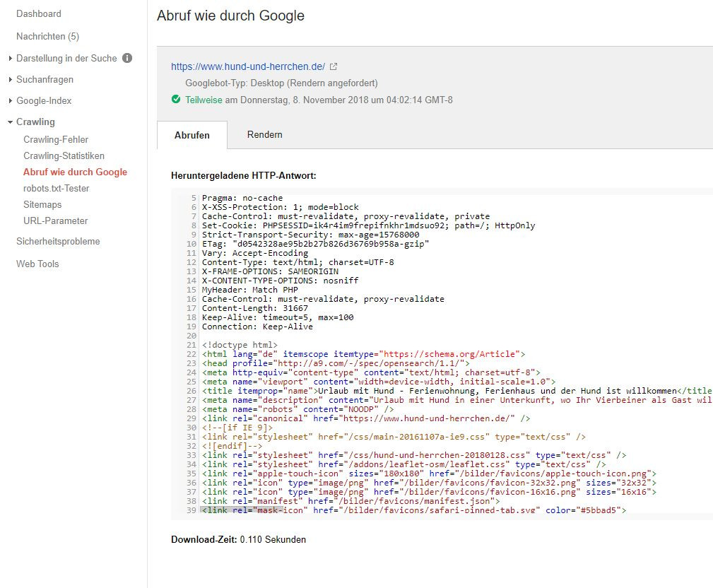Click Content-Length: 31667 line
This screenshot has height=588, width=713.
pos(255,308)
